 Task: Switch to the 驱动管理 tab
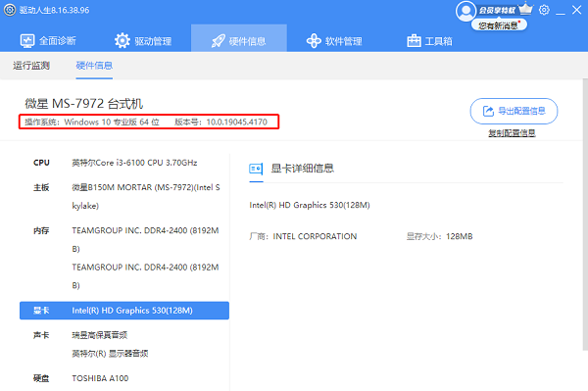pyautogui.click(x=143, y=41)
